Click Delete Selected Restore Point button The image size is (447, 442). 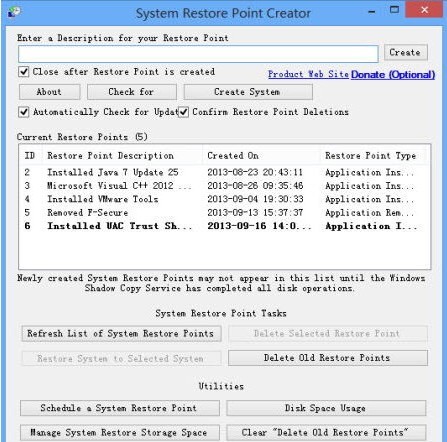click(x=328, y=334)
